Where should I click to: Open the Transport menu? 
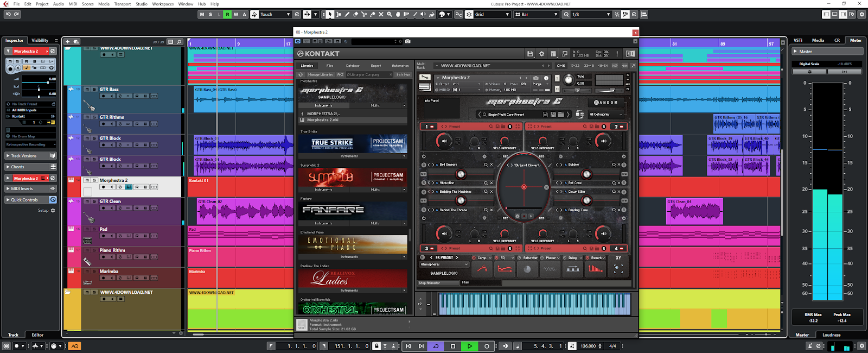pyautogui.click(x=122, y=4)
